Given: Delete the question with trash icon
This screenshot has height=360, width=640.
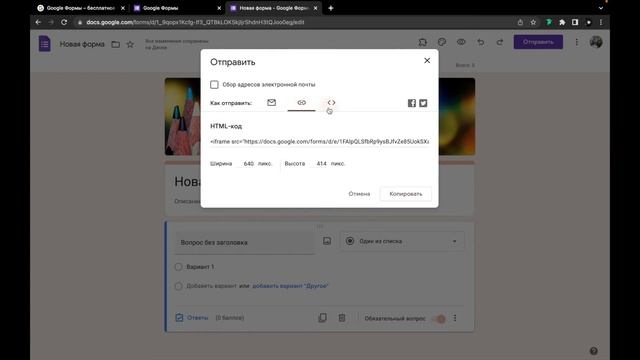Looking at the screenshot, I should coord(342,318).
